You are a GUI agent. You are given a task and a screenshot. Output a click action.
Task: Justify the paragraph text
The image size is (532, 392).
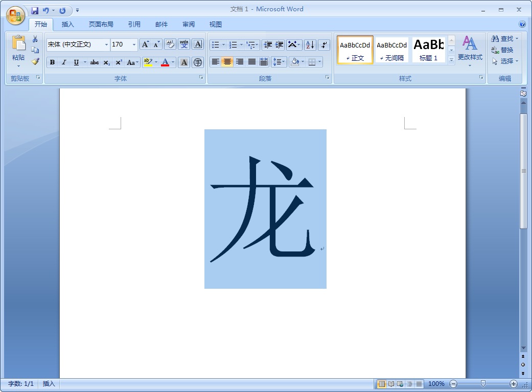pyautogui.click(x=252, y=62)
